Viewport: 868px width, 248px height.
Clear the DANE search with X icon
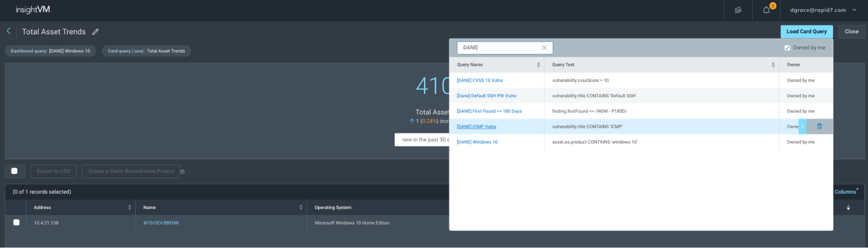[544, 48]
